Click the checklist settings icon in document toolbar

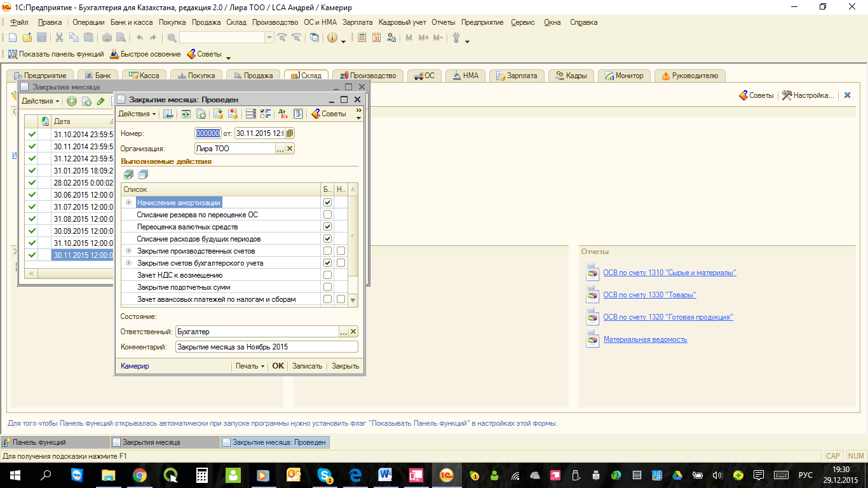[x=266, y=114]
